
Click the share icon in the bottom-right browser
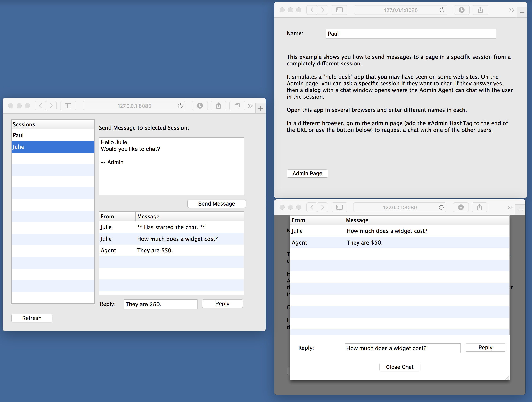[x=479, y=207]
